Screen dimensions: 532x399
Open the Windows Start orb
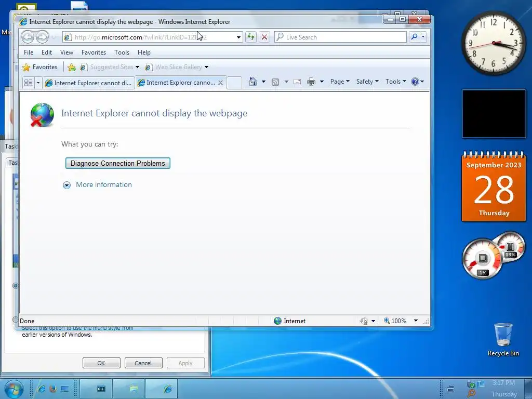(x=14, y=389)
